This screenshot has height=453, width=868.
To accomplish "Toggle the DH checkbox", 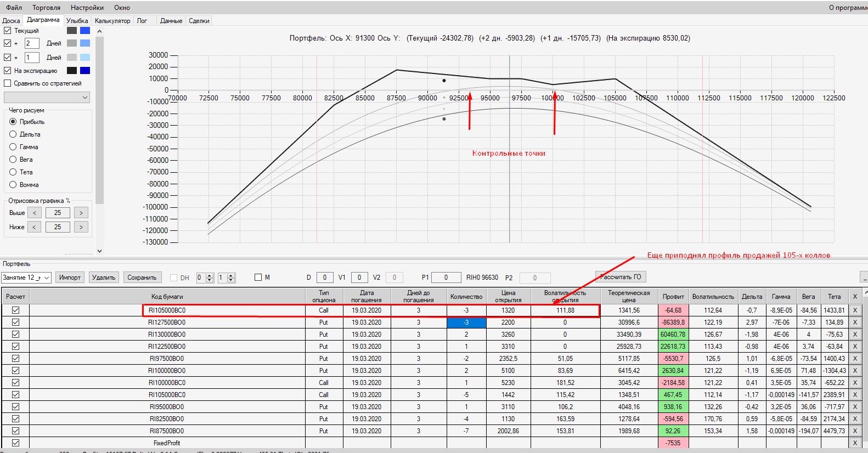I will click(174, 278).
